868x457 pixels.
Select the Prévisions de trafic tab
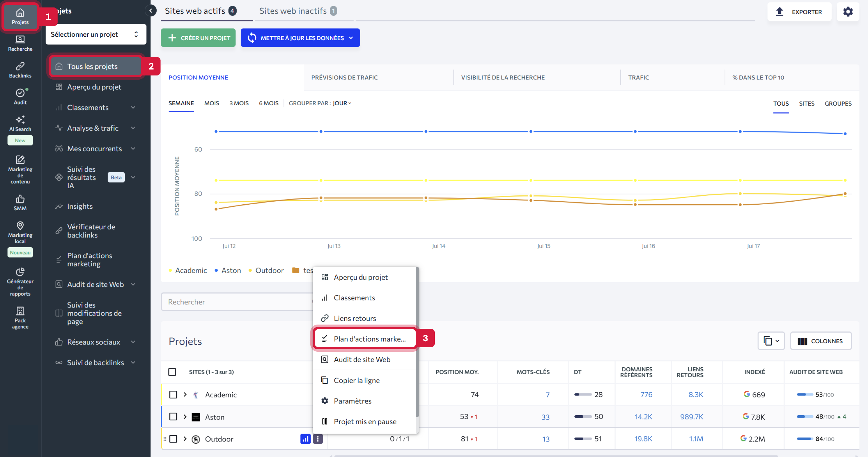coord(344,78)
